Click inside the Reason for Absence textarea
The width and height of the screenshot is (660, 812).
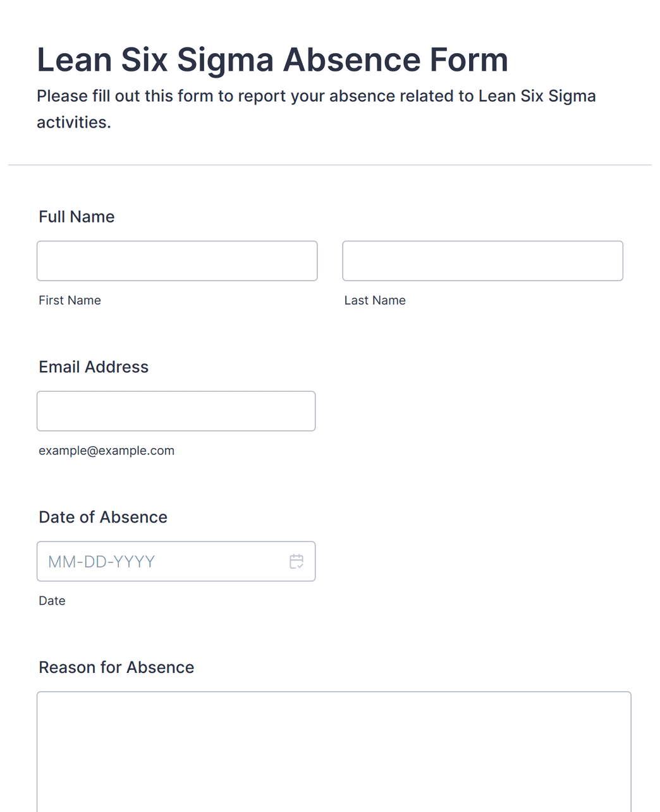click(334, 752)
